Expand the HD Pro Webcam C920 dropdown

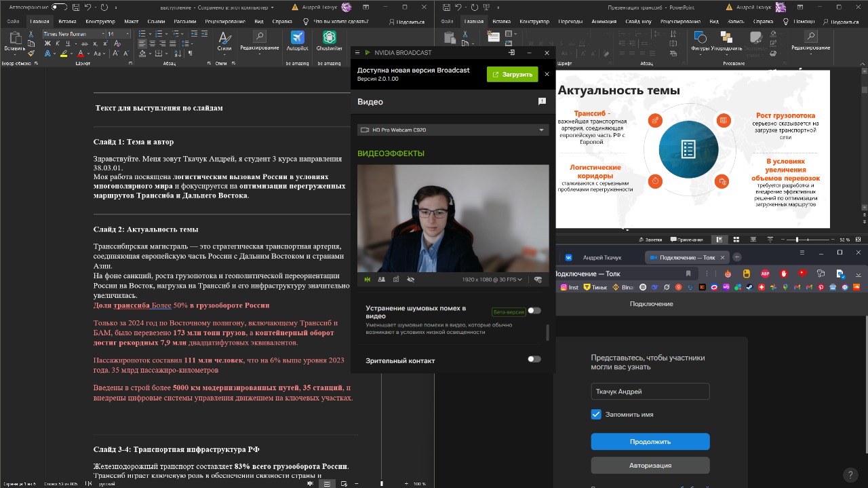pos(453,130)
